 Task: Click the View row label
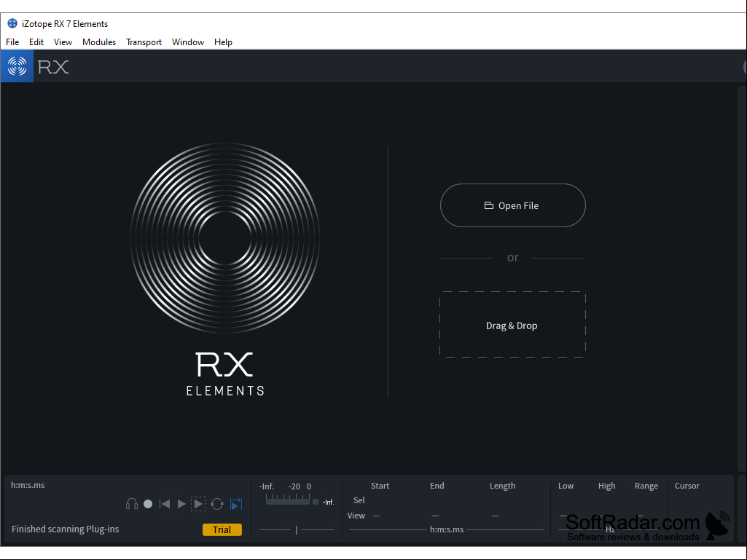356,516
